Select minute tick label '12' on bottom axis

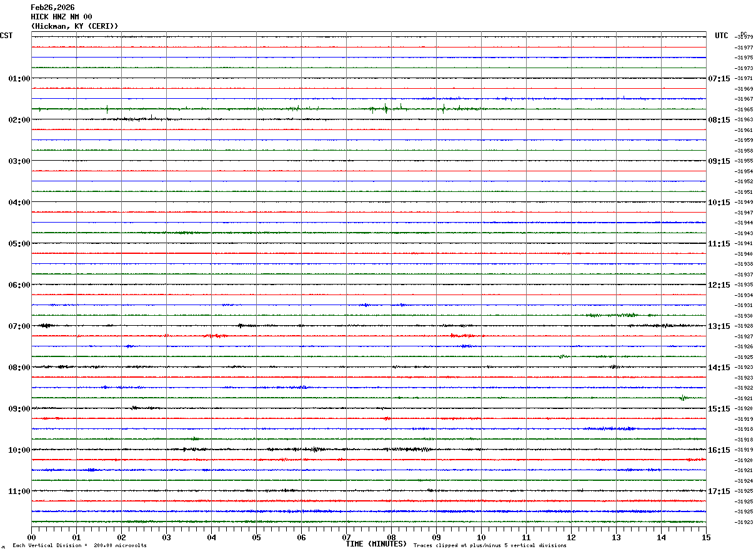coord(571,538)
